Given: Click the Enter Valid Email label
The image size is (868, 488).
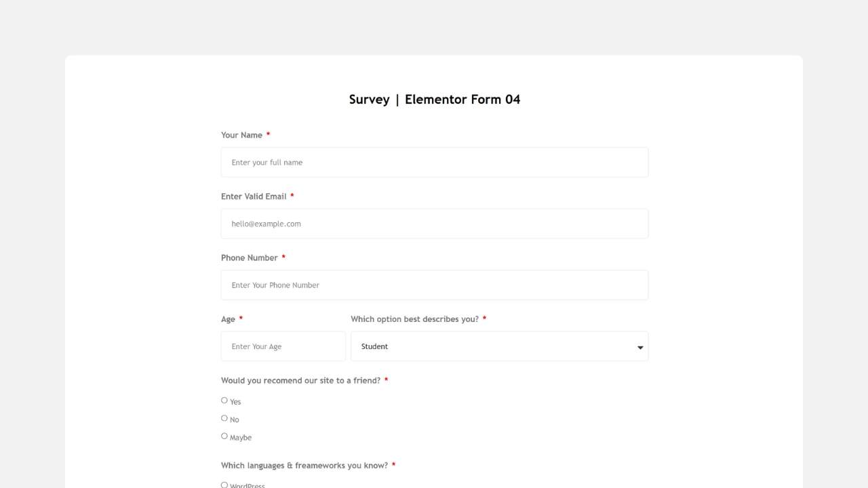Looking at the screenshot, I should (254, 197).
